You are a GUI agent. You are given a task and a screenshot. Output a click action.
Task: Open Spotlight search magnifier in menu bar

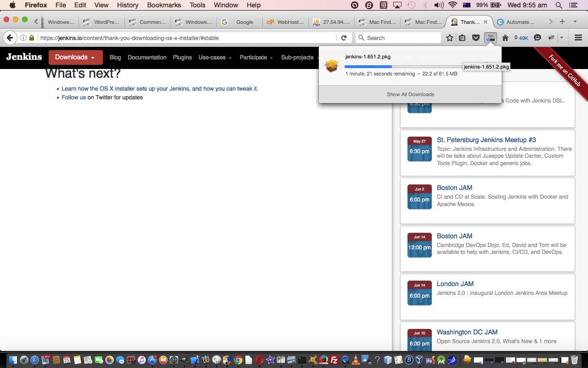pos(559,5)
